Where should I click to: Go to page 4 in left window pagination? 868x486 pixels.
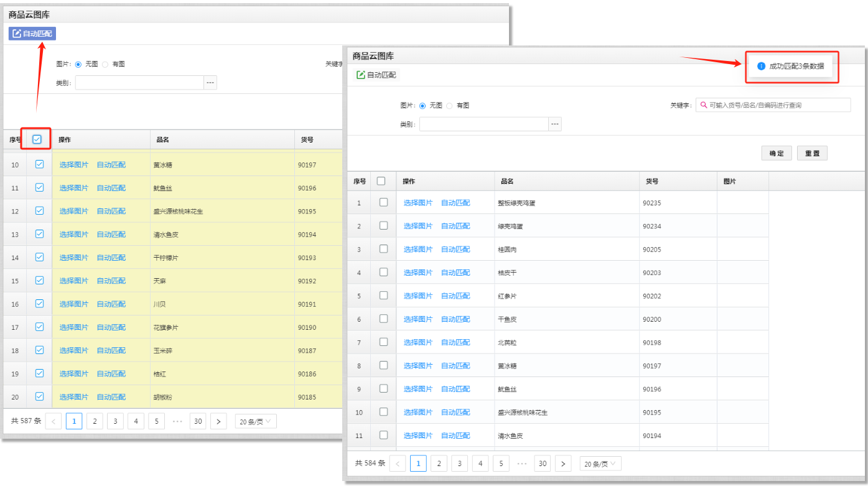coord(136,421)
